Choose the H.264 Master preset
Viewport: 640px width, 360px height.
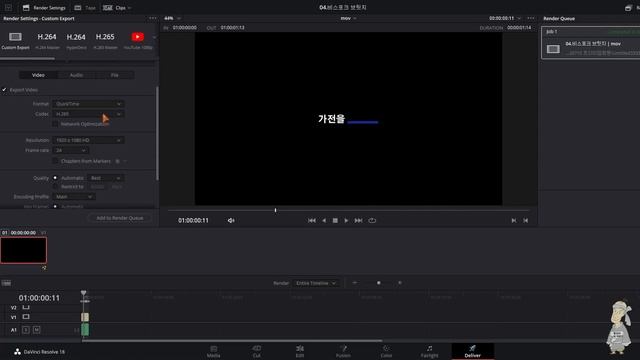(47, 40)
